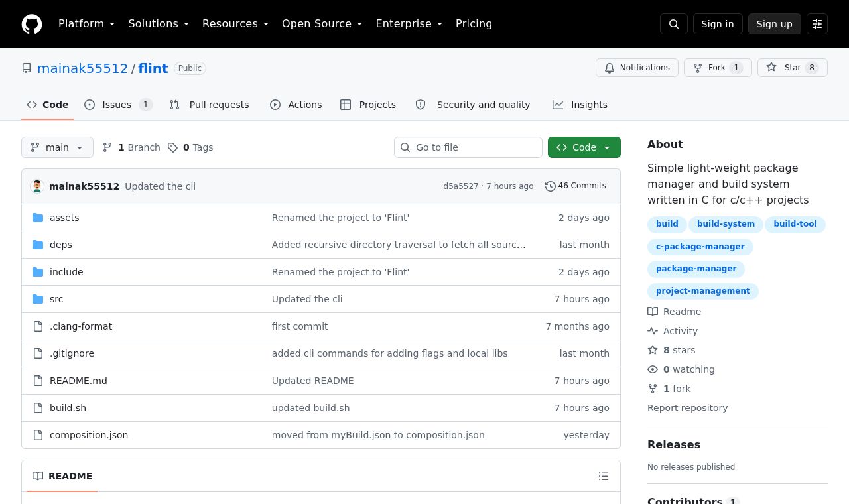Expand the Enterprise menu
The image size is (849, 504).
409,24
